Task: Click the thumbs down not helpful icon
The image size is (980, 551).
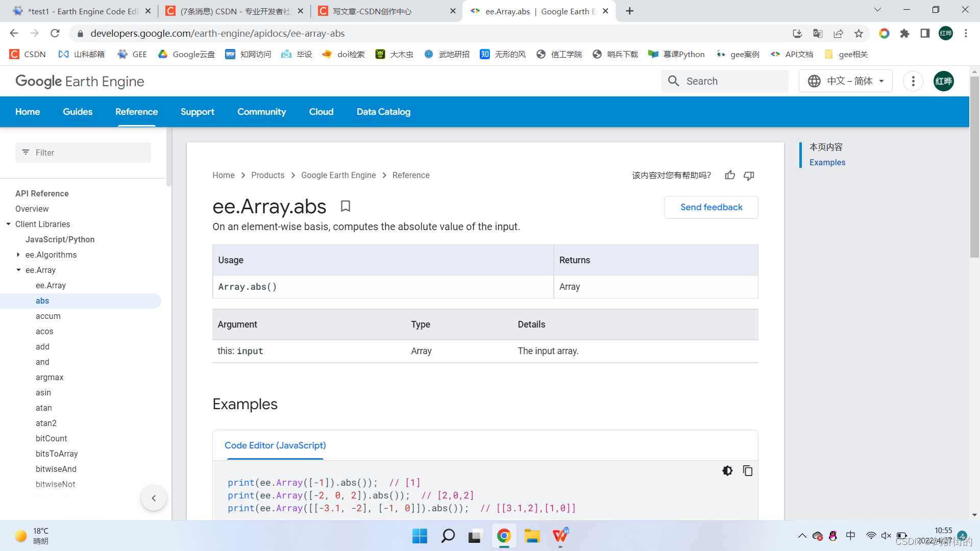Action: (x=749, y=176)
